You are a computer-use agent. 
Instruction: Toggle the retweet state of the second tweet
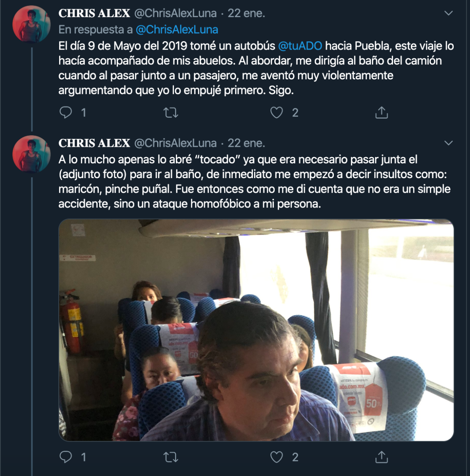pos(171,457)
